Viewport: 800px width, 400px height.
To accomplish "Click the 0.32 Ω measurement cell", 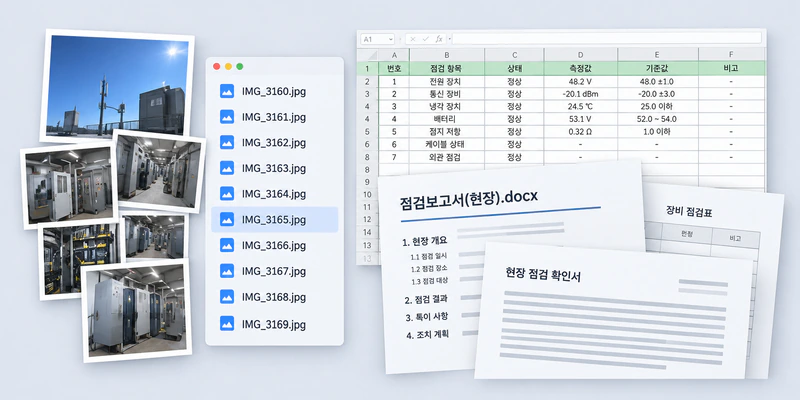I will pyautogui.click(x=581, y=132).
